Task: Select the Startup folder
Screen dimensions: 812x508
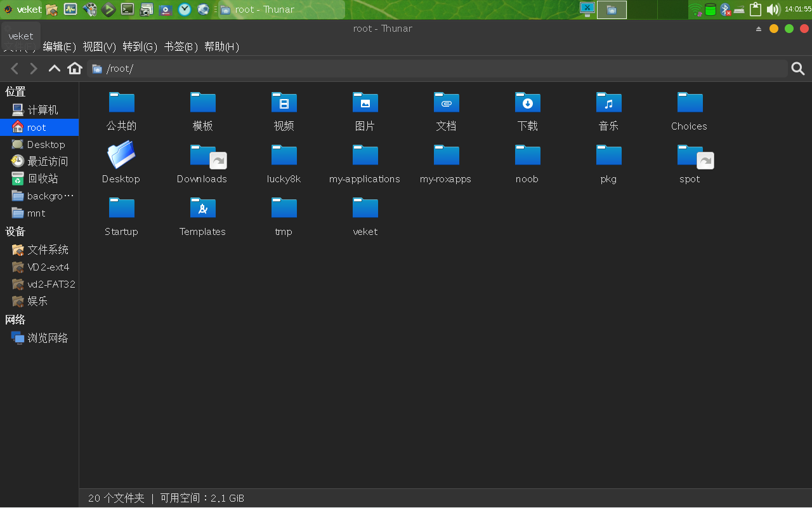Action: pos(121,216)
